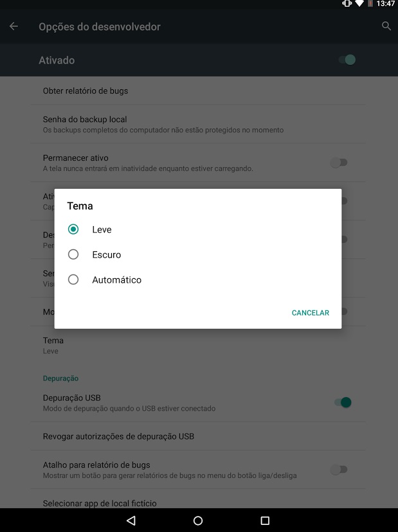Tap the Android home circle button

click(198, 520)
